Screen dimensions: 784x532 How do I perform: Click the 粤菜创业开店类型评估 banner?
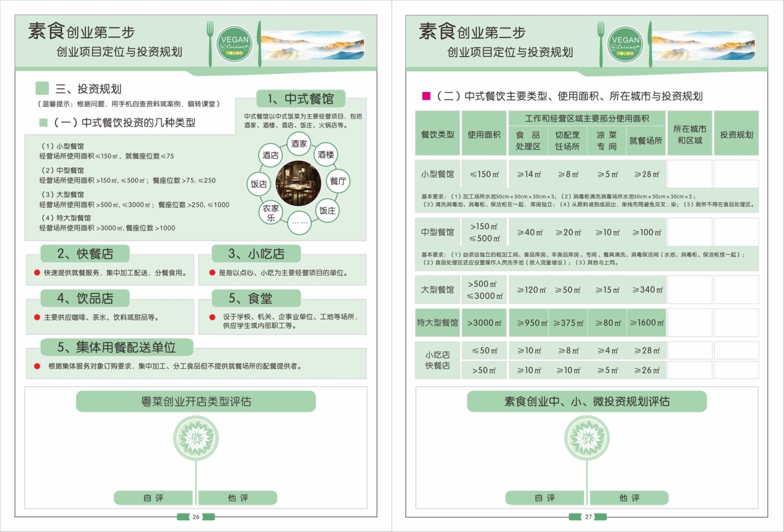tap(196, 401)
